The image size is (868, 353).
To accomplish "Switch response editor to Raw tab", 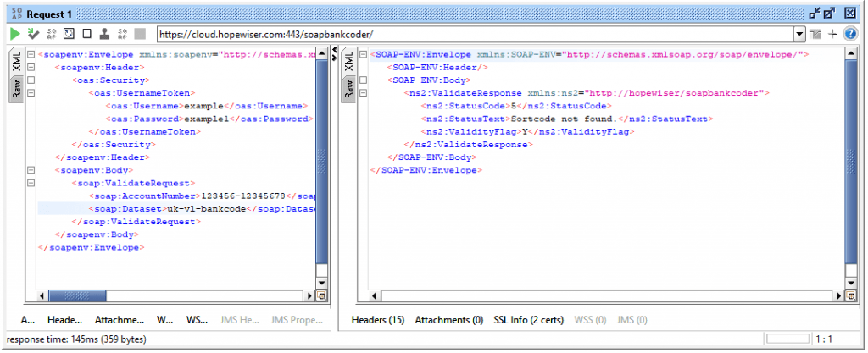I will click(348, 89).
